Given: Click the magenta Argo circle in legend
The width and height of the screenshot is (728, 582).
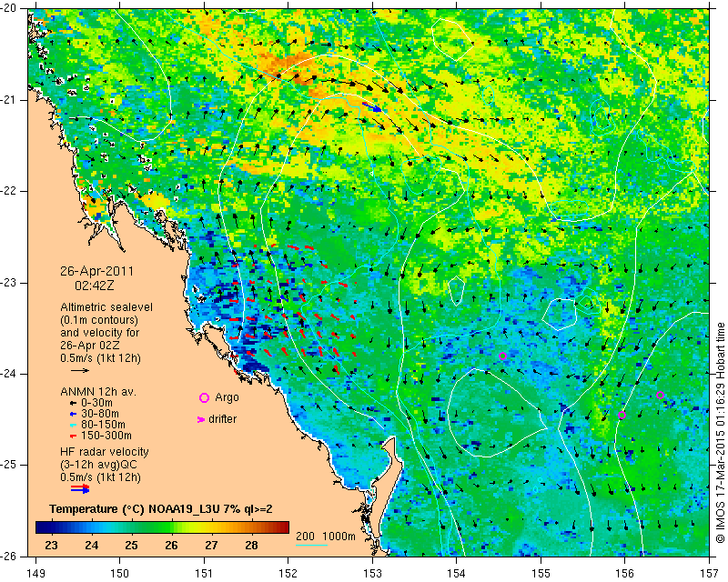Looking at the screenshot, I should [204, 397].
